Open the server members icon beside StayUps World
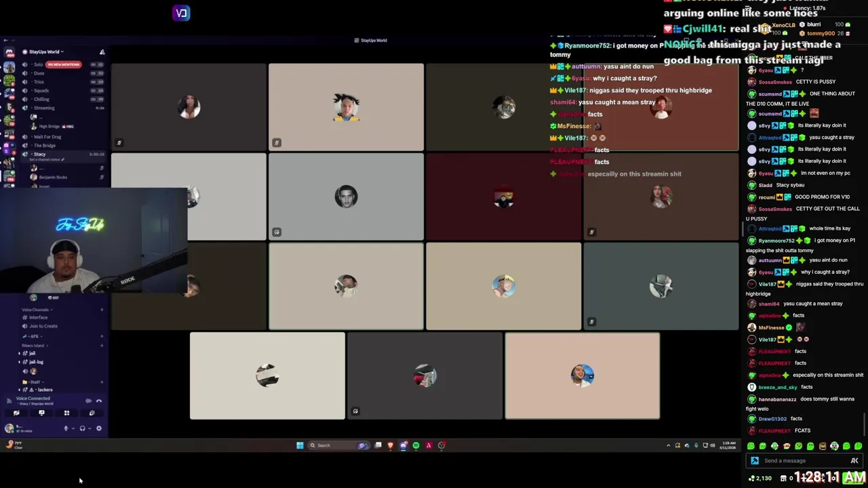The image size is (868, 488). tap(102, 52)
